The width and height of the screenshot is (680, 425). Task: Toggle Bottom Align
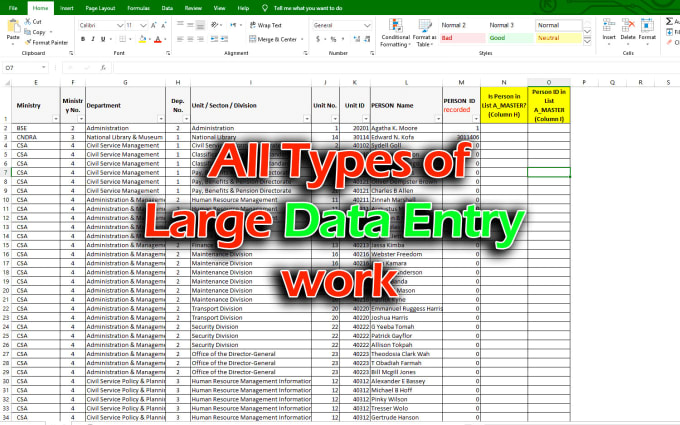click(x=200, y=25)
